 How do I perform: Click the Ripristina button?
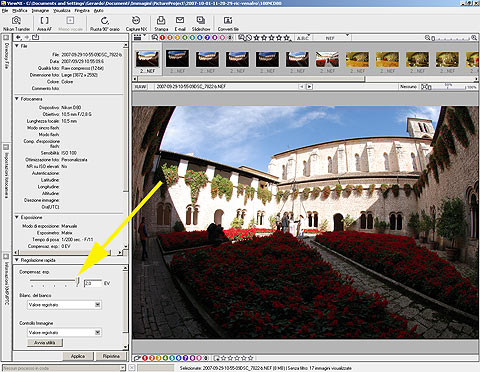(111, 356)
